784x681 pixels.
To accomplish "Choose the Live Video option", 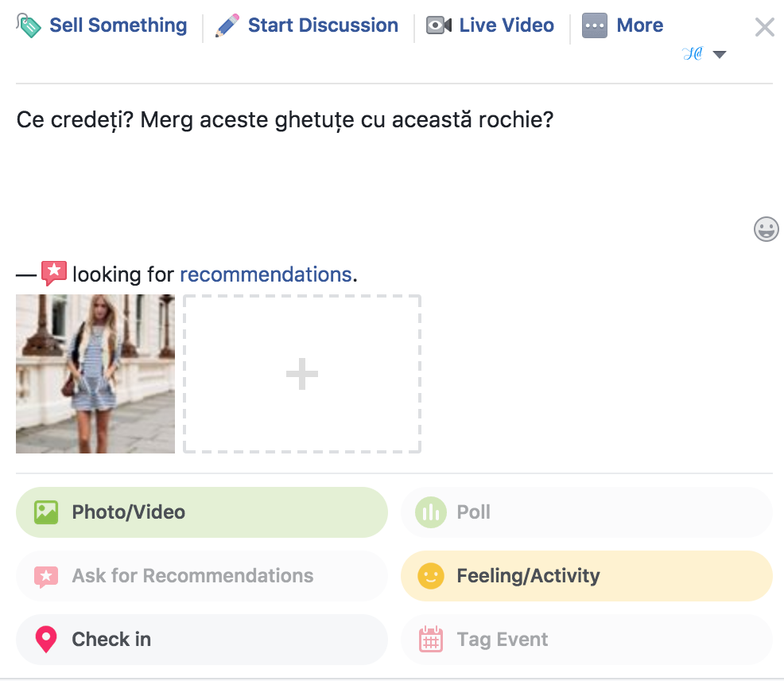I will [506, 25].
